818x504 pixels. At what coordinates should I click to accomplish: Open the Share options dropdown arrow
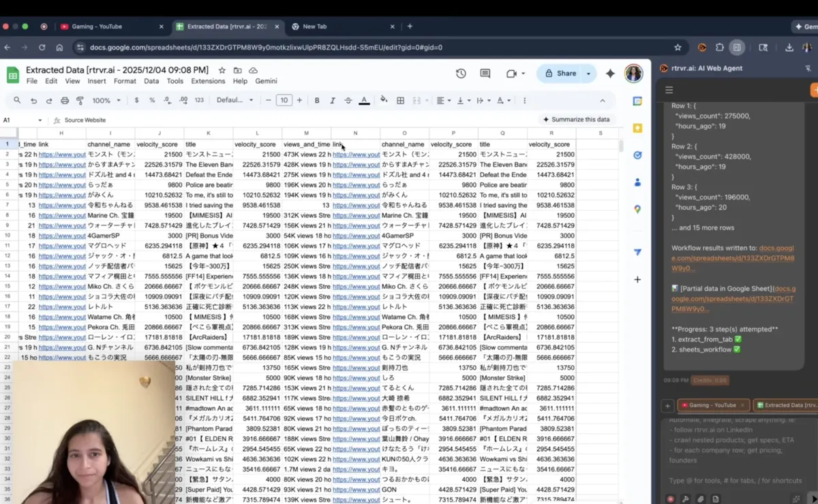tap(589, 74)
